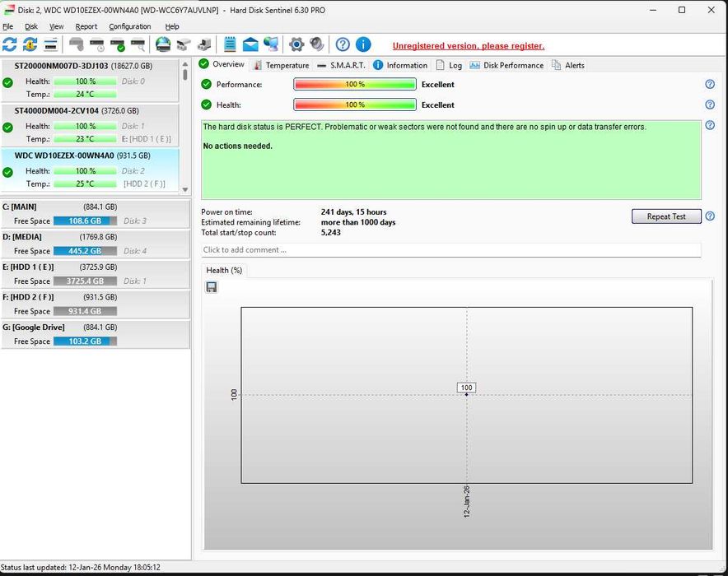Image resolution: width=728 pixels, height=576 pixels.
Task: Click the 5,243 start/stop count value
Action: pyautogui.click(x=330, y=232)
